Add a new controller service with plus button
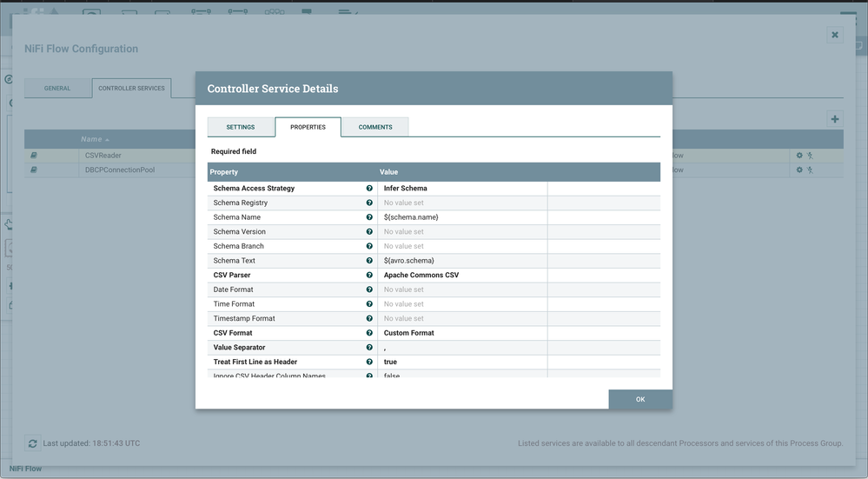The width and height of the screenshot is (868, 479). tap(835, 118)
